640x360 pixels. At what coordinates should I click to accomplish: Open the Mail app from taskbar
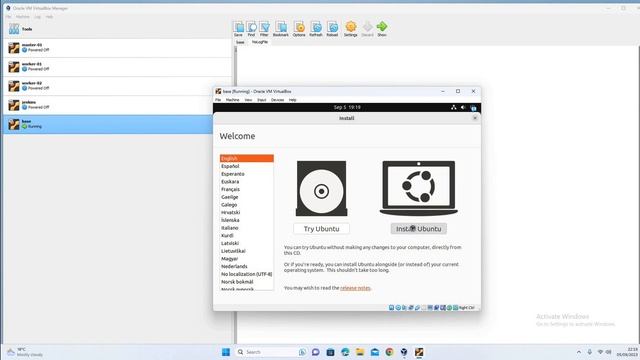click(x=375, y=352)
